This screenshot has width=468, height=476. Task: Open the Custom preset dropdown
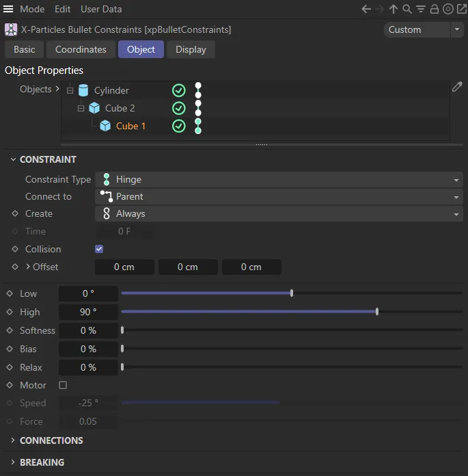click(424, 29)
